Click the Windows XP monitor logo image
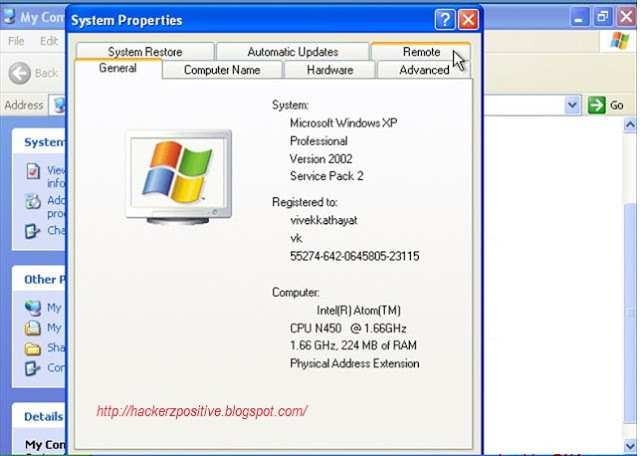640x456 pixels. (x=178, y=177)
